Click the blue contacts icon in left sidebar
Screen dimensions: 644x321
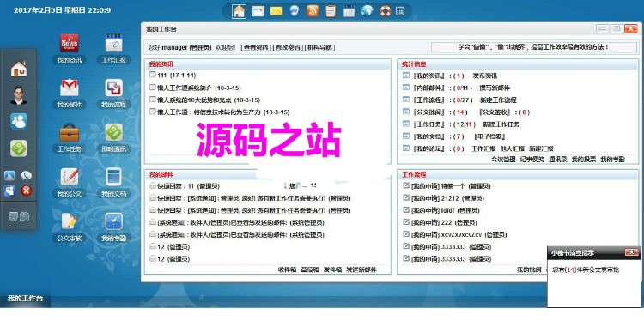19,122
